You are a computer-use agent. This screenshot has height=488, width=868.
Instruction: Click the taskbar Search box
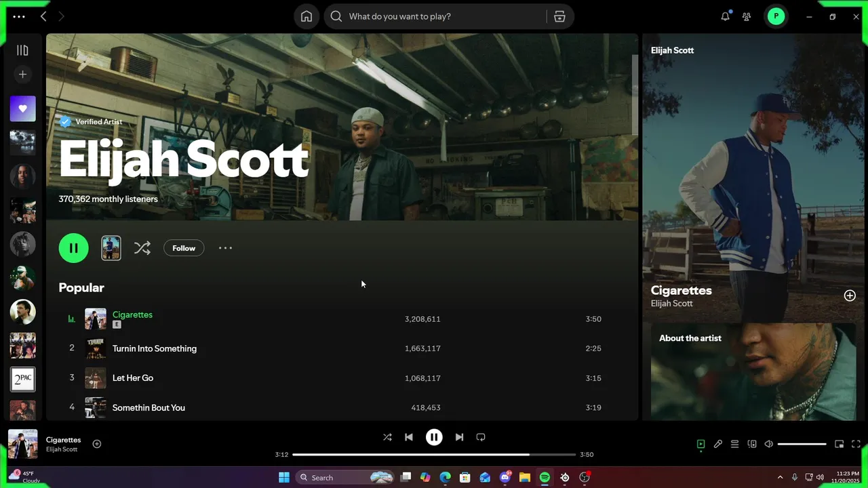[x=346, y=477]
